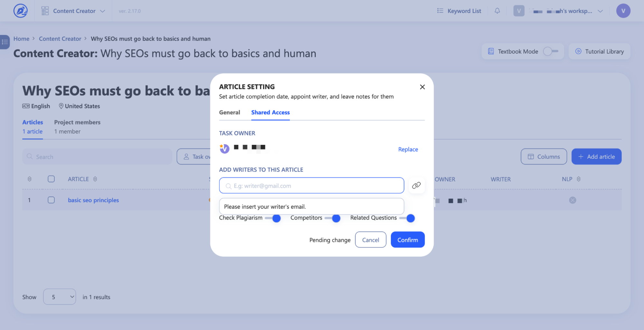Open the Content Creator module dropdown
The height and width of the screenshot is (330, 644).
coord(73,11)
